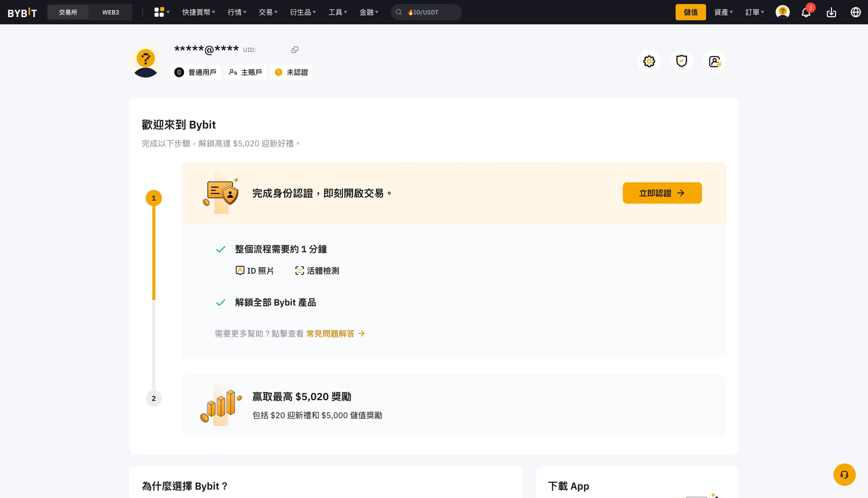The width and height of the screenshot is (868, 498).
Task: Expand the 行情 dropdown
Action: pos(237,12)
